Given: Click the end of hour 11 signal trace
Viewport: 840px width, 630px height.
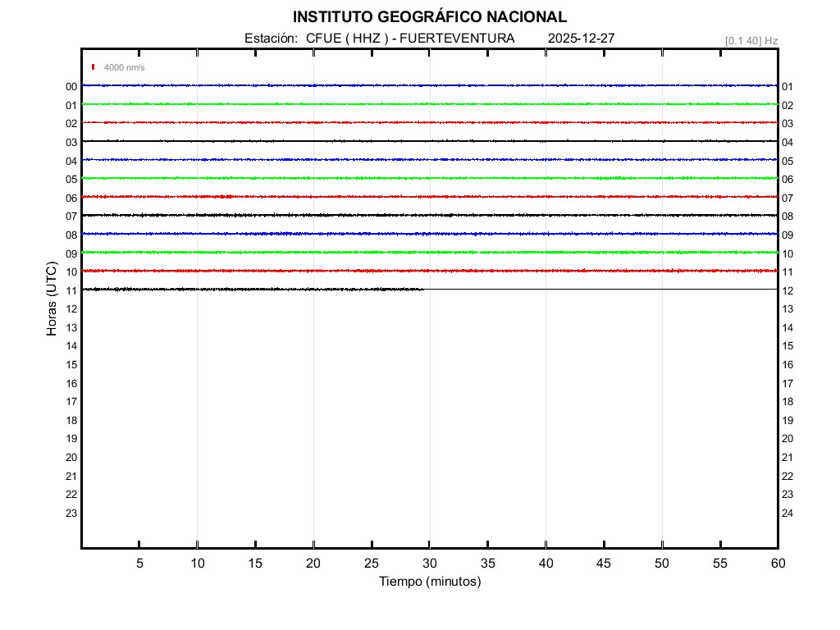Looking at the screenshot, I should (x=422, y=289).
